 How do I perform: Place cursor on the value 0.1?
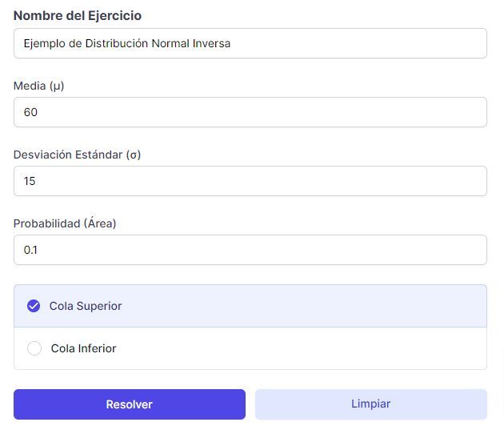pyautogui.click(x=30, y=250)
